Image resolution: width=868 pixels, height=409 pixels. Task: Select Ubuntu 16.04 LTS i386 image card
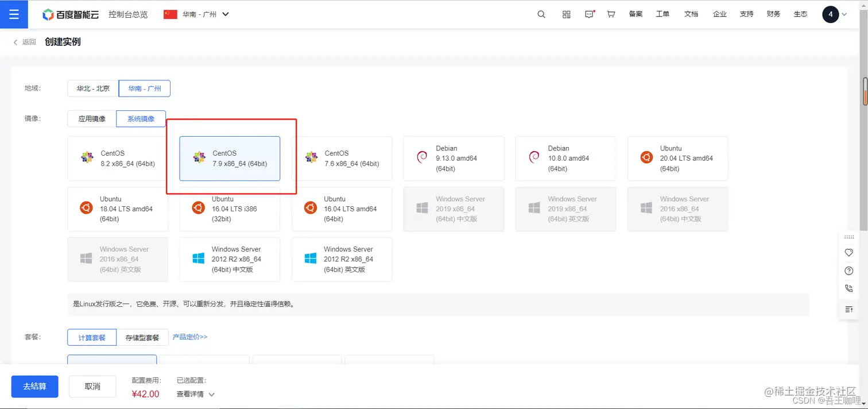pos(230,209)
